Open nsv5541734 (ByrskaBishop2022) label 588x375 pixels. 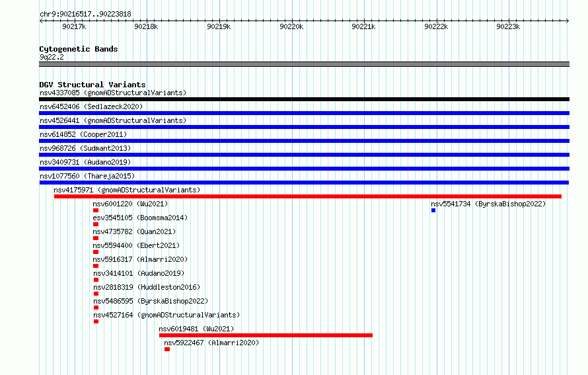(x=488, y=204)
